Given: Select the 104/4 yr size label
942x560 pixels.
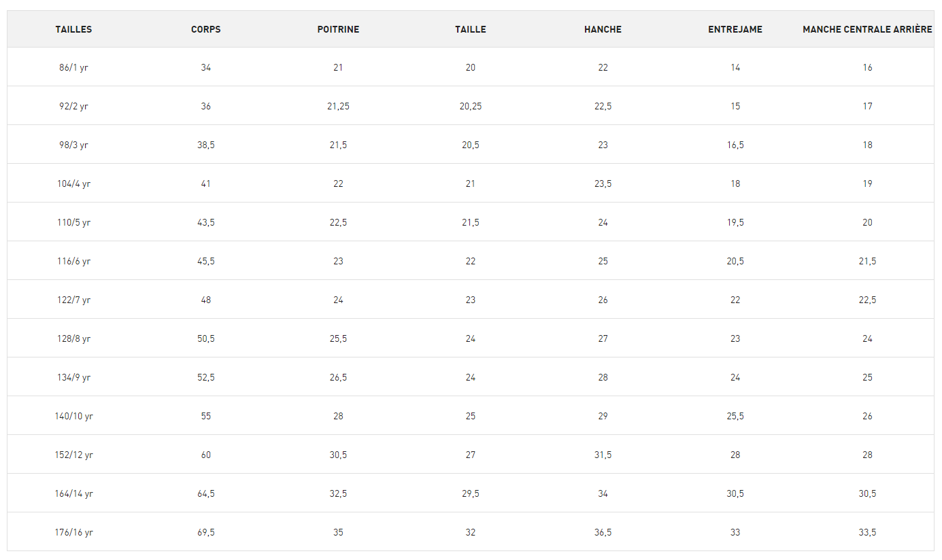Looking at the screenshot, I should tap(73, 183).
